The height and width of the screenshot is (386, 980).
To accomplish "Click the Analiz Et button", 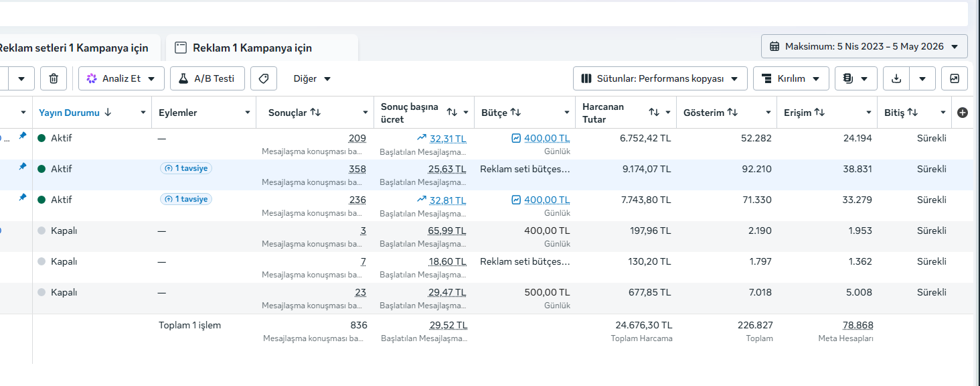I will pyautogui.click(x=121, y=78).
